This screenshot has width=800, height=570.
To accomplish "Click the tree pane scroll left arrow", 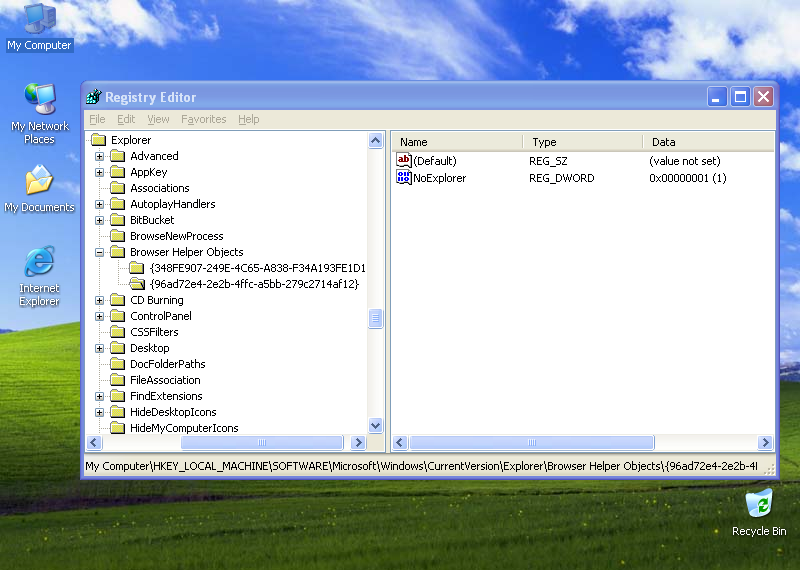I will [x=94, y=442].
